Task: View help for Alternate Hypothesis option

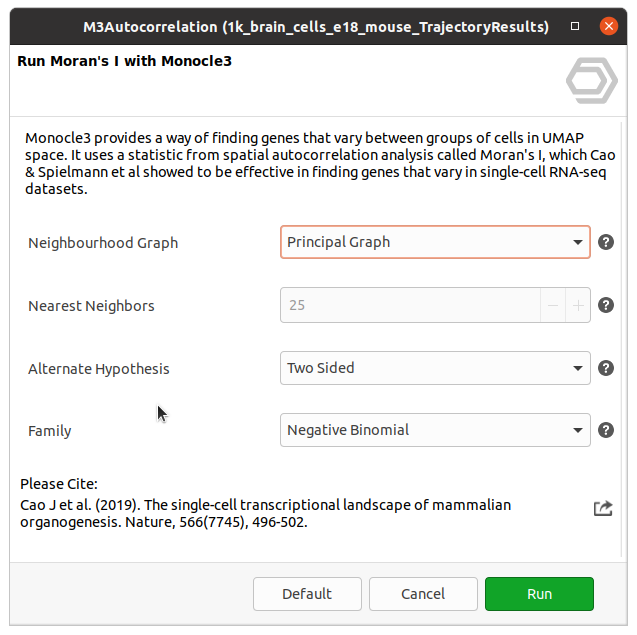Action: coord(605,368)
